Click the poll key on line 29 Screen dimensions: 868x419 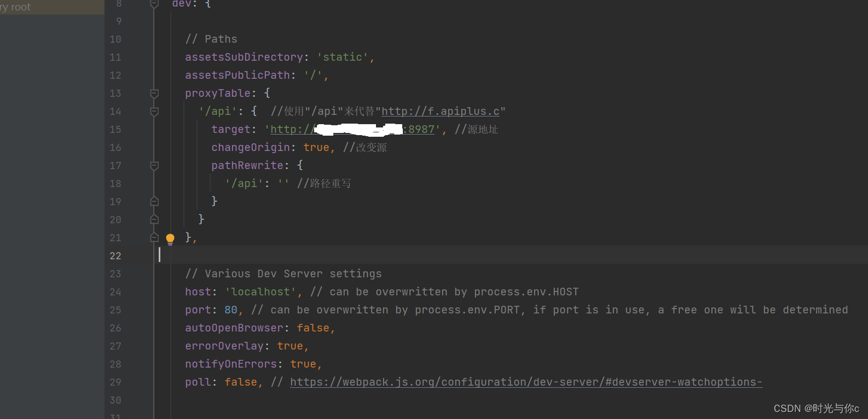pos(198,382)
